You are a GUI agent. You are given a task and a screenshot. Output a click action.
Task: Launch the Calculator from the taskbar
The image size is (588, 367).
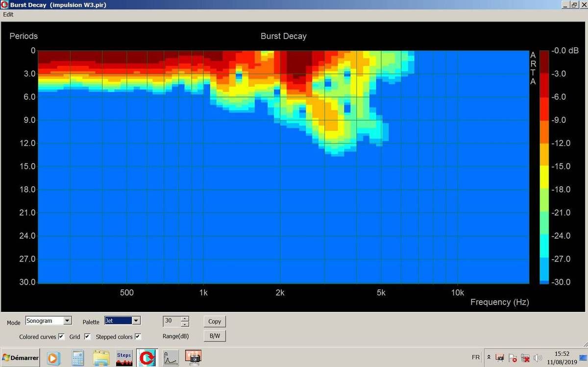(x=78, y=358)
